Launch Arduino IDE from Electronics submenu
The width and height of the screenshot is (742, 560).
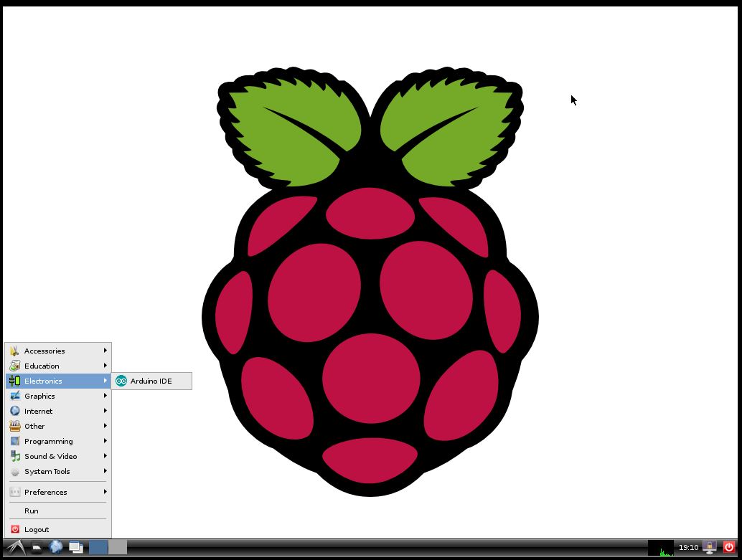[x=151, y=381]
